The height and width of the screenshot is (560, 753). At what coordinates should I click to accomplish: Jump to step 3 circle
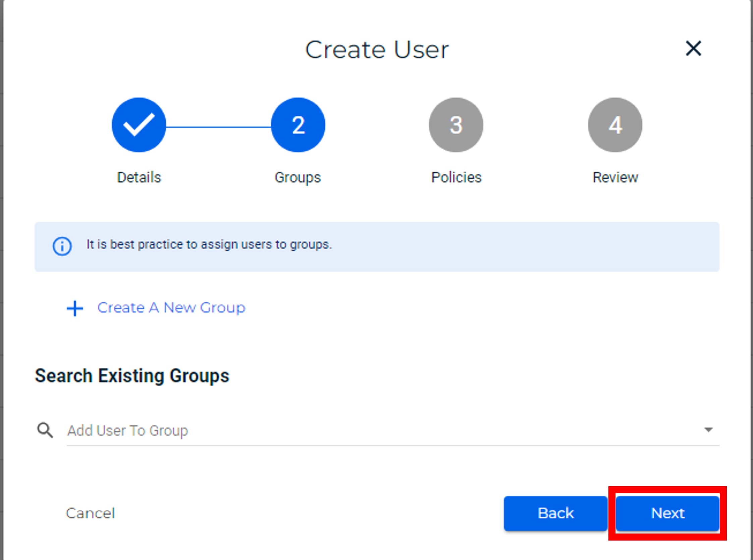(456, 125)
